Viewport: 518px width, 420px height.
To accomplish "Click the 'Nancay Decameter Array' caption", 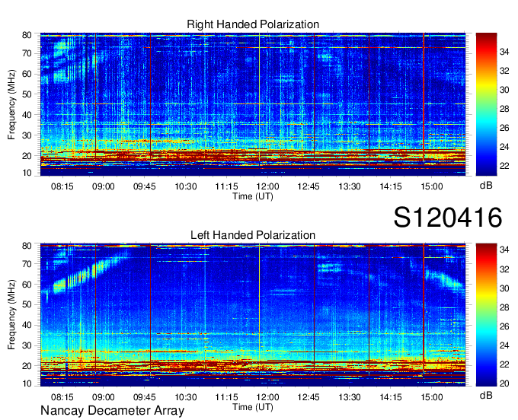I will [112, 411].
